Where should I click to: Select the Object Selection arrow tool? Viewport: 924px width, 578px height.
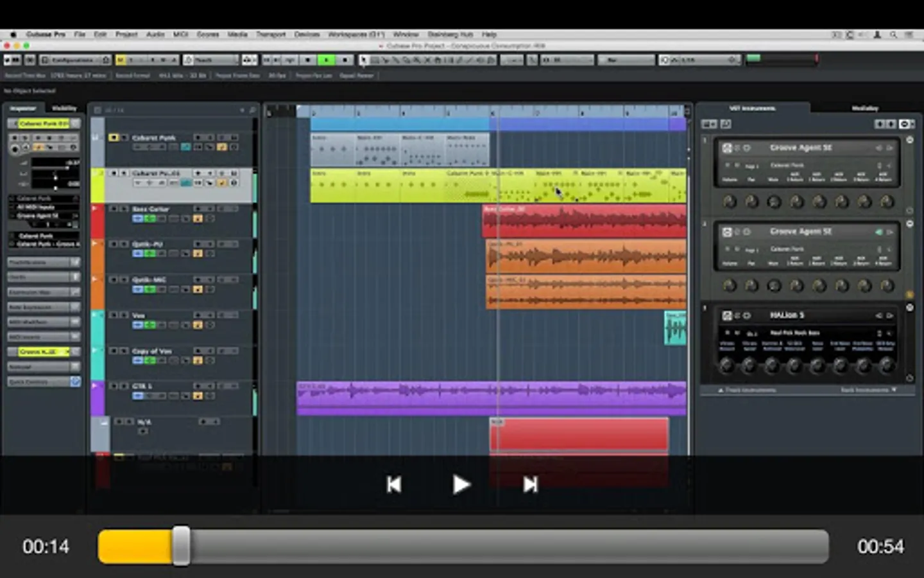coord(364,60)
